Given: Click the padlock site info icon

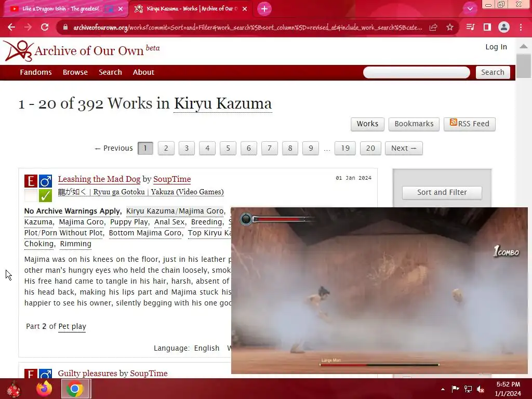Looking at the screenshot, I should click(x=65, y=28).
